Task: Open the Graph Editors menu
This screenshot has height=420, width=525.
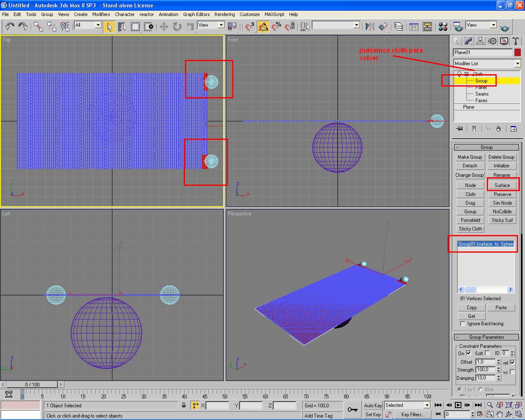Action: click(x=196, y=14)
